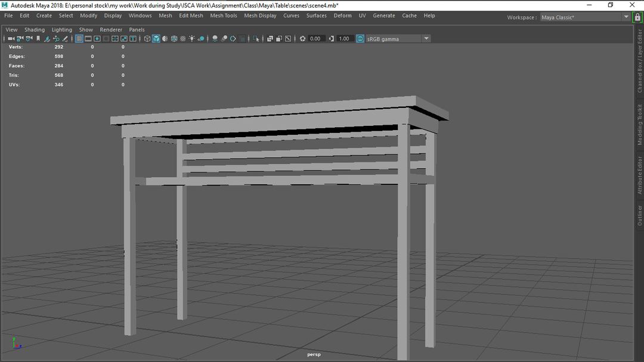Image resolution: width=644 pixels, height=362 pixels.
Task: Click the Multisample Anti-aliasing icon
Action: (233, 39)
